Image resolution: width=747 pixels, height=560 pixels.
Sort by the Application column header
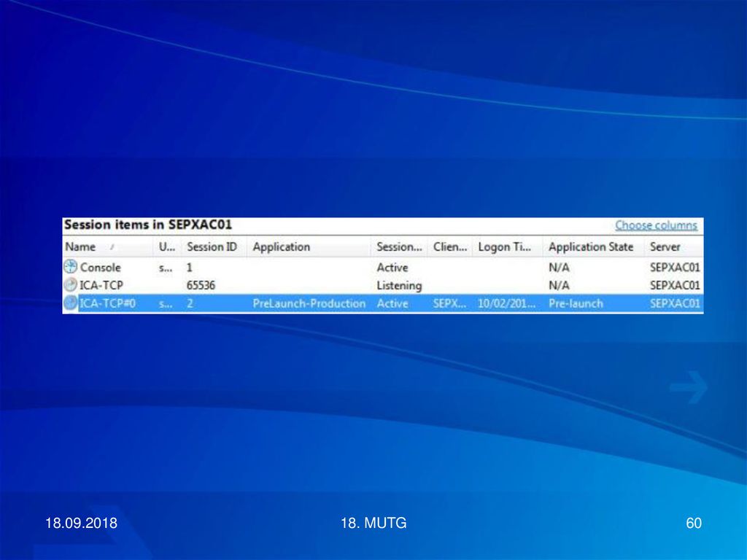click(309, 246)
